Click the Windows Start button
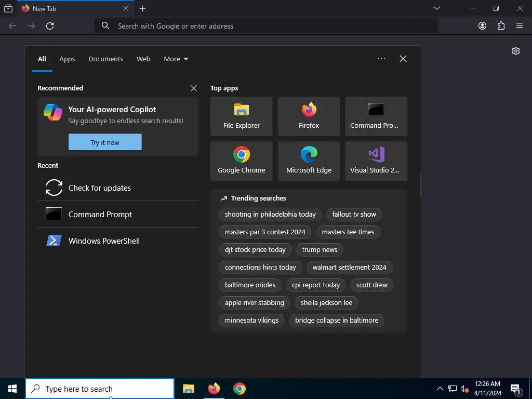Viewport: 532px width, 399px height. (12, 389)
